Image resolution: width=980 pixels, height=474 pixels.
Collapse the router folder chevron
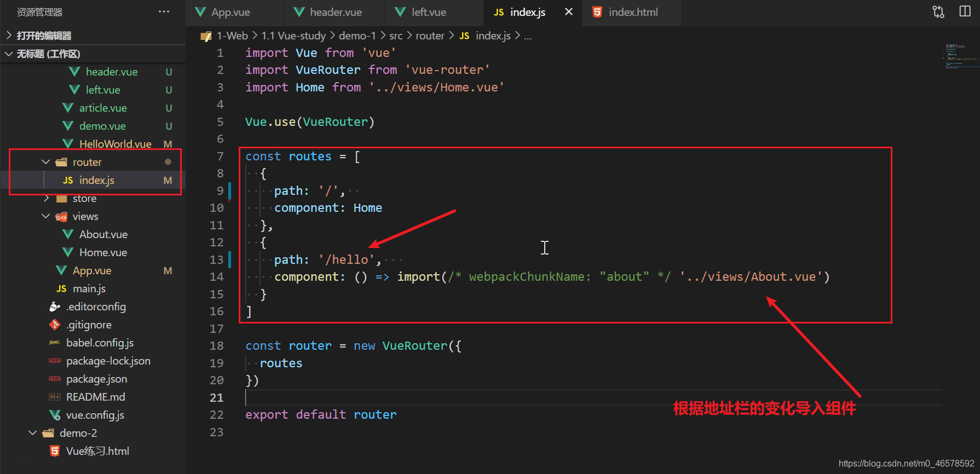point(46,162)
